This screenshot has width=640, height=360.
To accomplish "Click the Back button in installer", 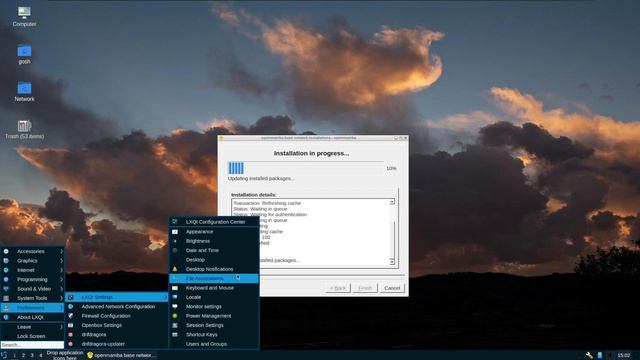I will [x=338, y=288].
